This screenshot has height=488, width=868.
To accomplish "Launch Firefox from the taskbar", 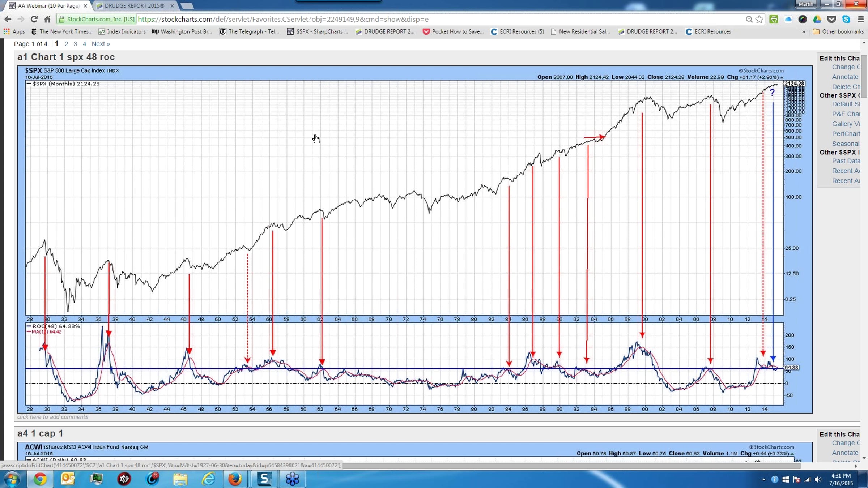I will [235, 479].
